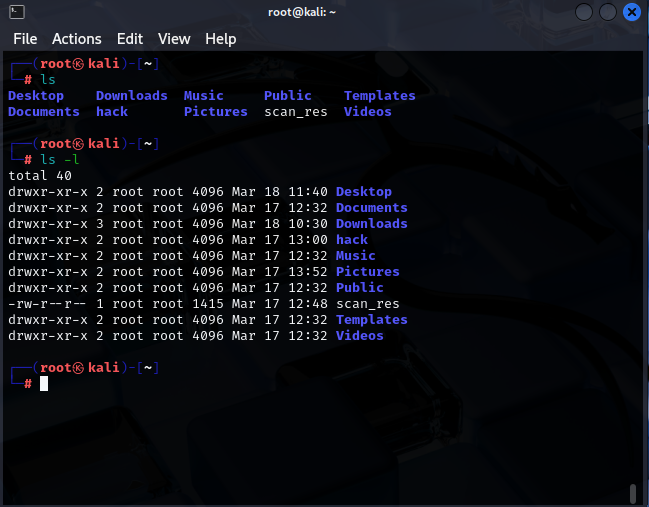Click the 'ls -l' command text

pyautogui.click(x=60, y=160)
